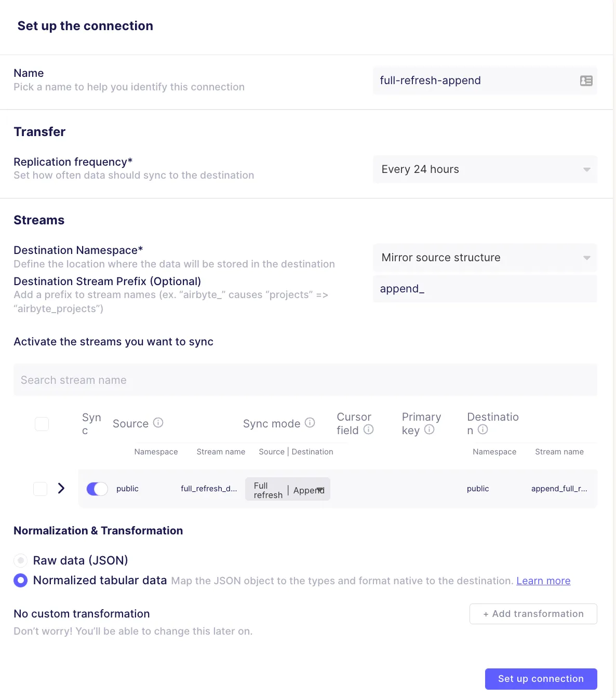Click the contact card icon in Name field
The image size is (616, 698).
586,80
